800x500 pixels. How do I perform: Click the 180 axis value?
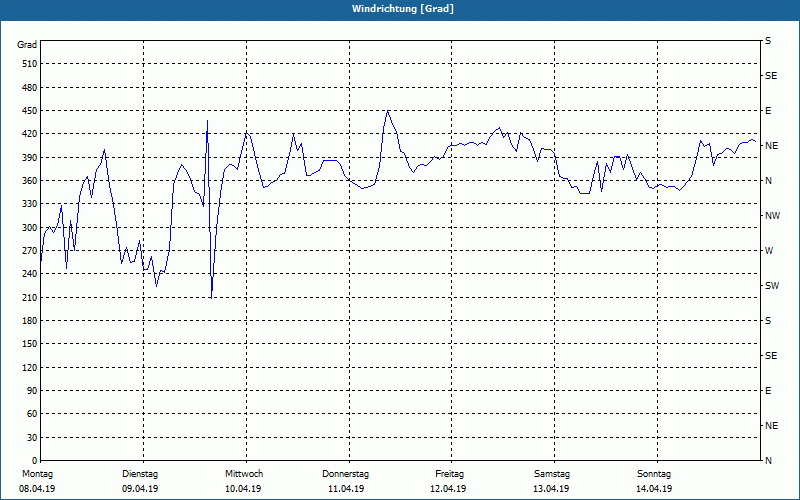(x=30, y=321)
